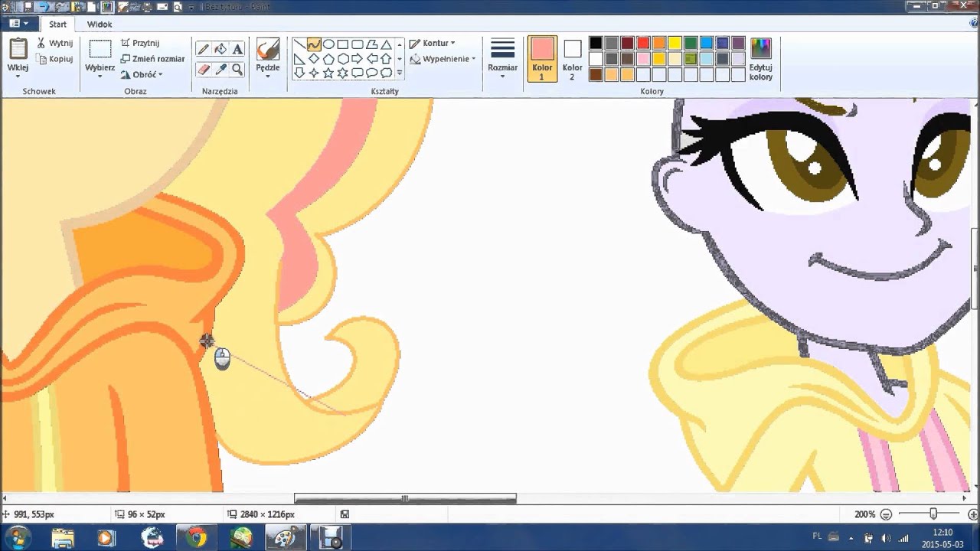Screen dimensions: 980x551
Task: Select the Text tool
Action: click(237, 49)
